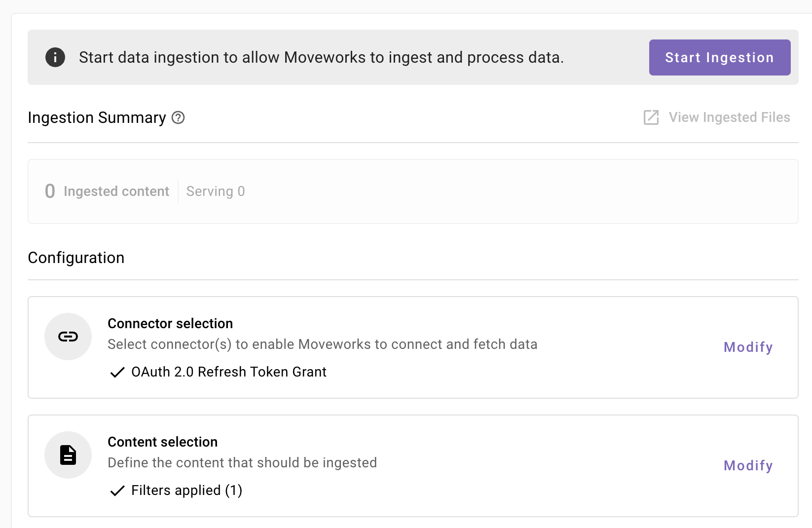Click the external-link icon for View Ingested Files
The height and width of the screenshot is (528, 812).
coord(651,117)
